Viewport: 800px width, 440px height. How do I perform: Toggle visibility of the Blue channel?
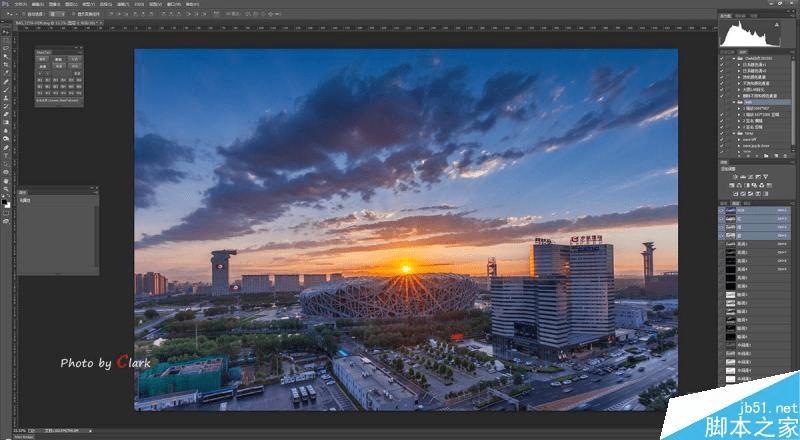721,235
